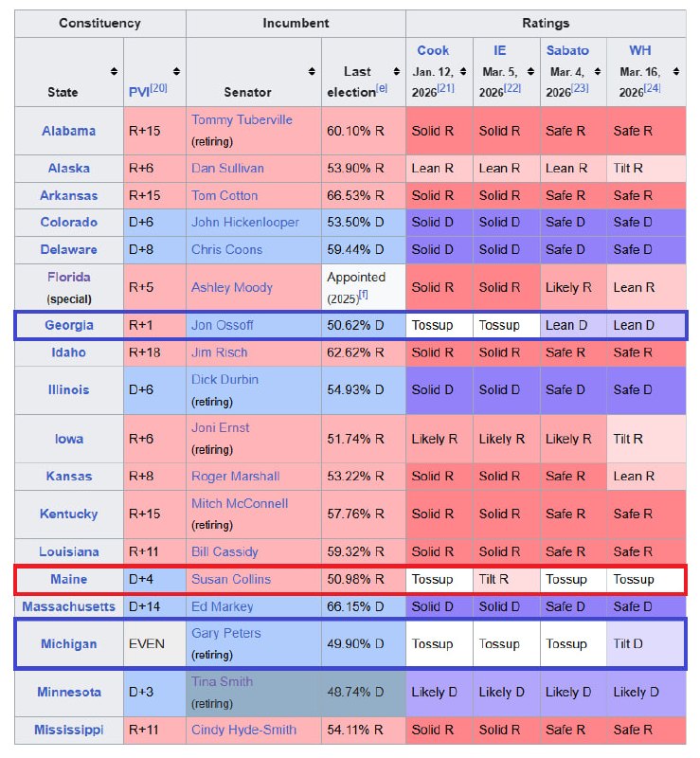Image resolution: width=700 pixels, height=758 pixels.
Task: Sort by Sabato rating column arrows
Action: pyautogui.click(x=597, y=71)
